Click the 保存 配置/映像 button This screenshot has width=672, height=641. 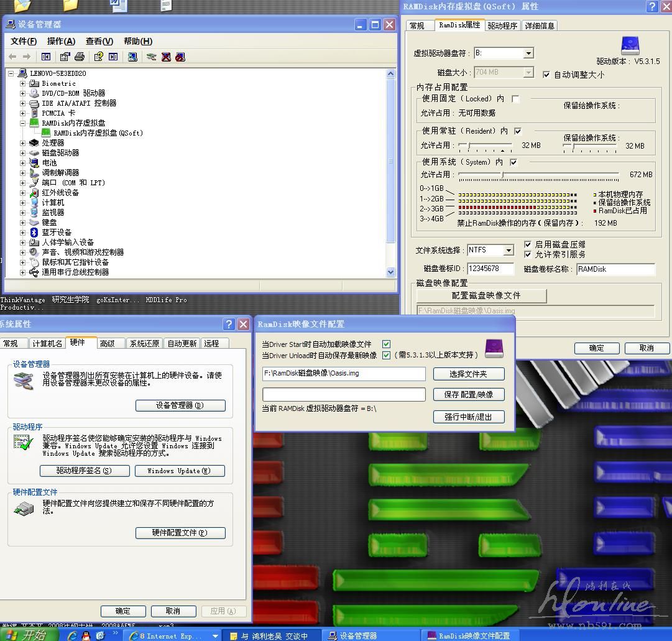(x=469, y=394)
